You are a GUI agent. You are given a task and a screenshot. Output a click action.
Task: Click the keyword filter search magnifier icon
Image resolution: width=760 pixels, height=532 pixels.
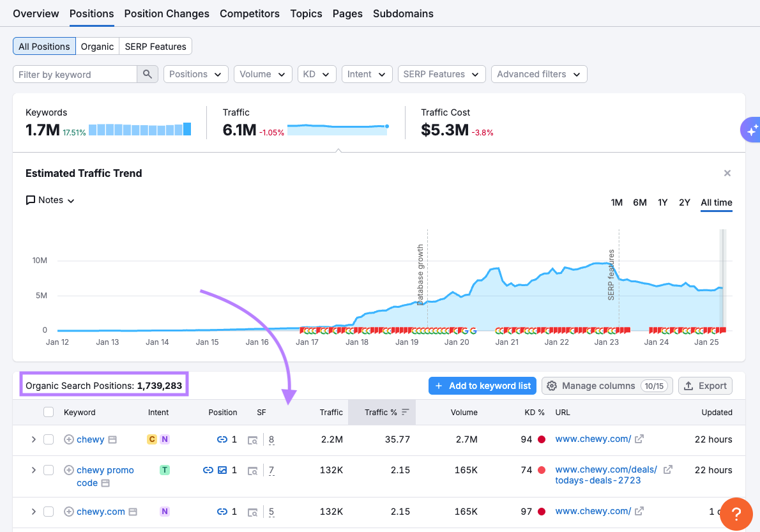tap(147, 75)
